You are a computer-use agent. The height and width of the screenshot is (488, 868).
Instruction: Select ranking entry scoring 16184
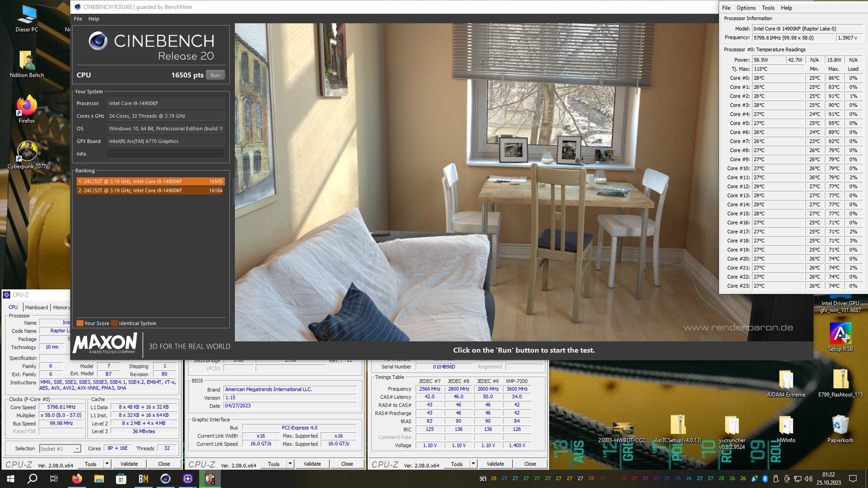(x=151, y=190)
